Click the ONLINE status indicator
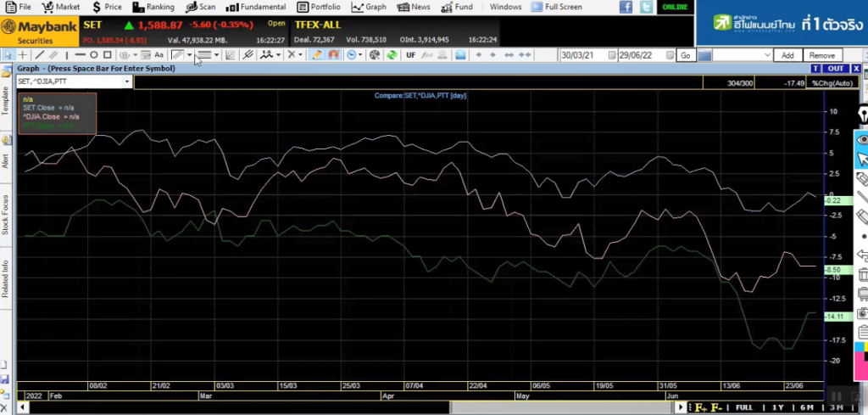 (x=675, y=7)
